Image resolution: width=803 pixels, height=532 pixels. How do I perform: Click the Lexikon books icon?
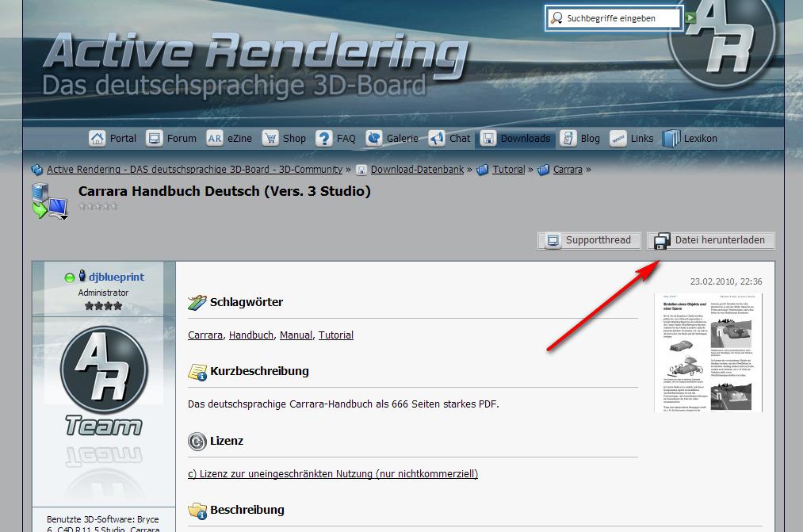(x=671, y=138)
